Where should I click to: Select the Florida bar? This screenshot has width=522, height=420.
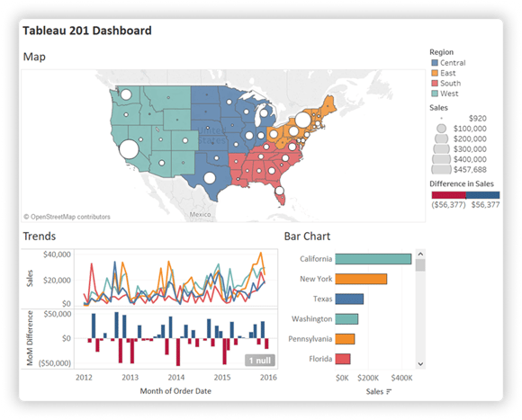(x=343, y=359)
